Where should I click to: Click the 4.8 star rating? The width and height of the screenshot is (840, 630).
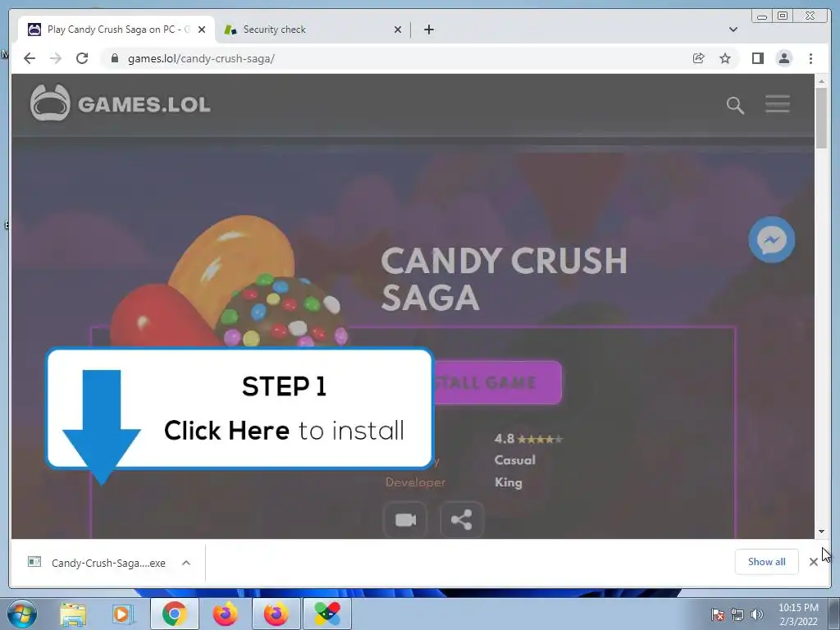click(x=528, y=439)
